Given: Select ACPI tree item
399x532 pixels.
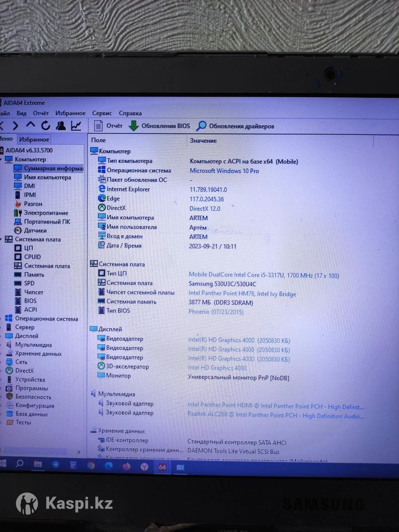Looking at the screenshot, I should (x=26, y=310).
